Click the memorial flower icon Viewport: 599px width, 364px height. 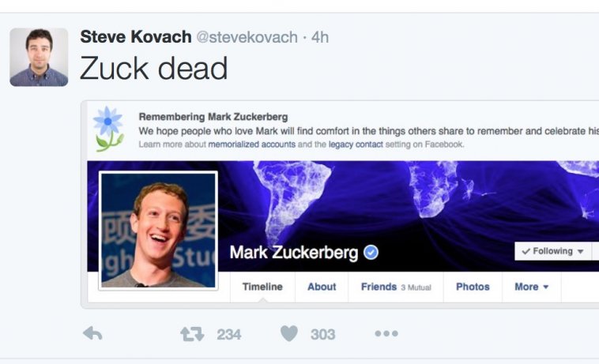click(x=108, y=129)
